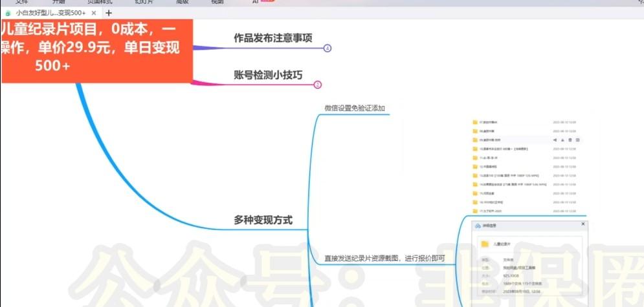Open the folder list screenshot thumbnail

[527, 166]
